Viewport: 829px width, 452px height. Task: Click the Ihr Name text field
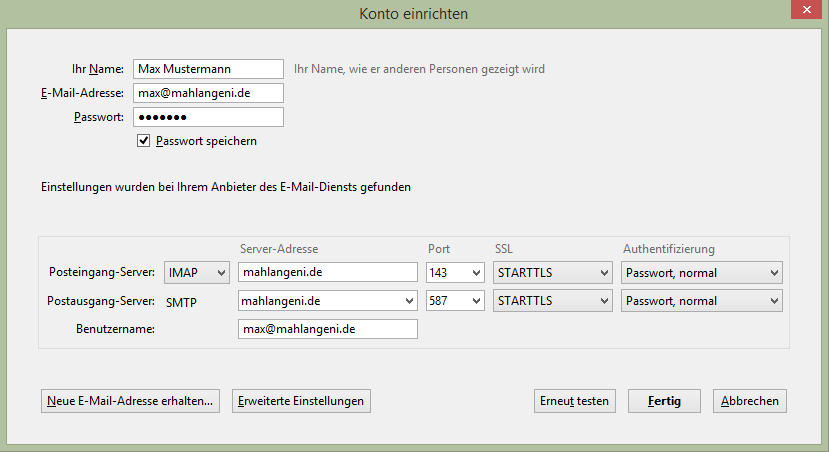click(208, 69)
